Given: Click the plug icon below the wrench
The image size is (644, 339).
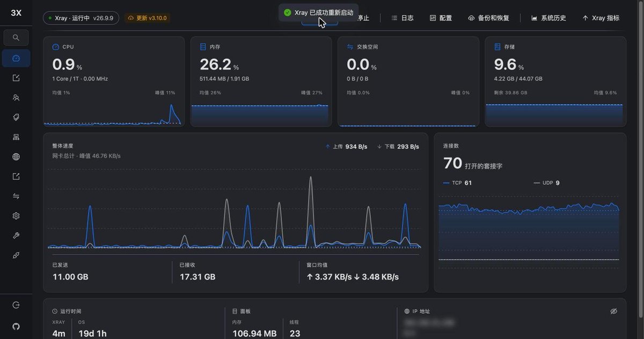Looking at the screenshot, I should click(16, 255).
